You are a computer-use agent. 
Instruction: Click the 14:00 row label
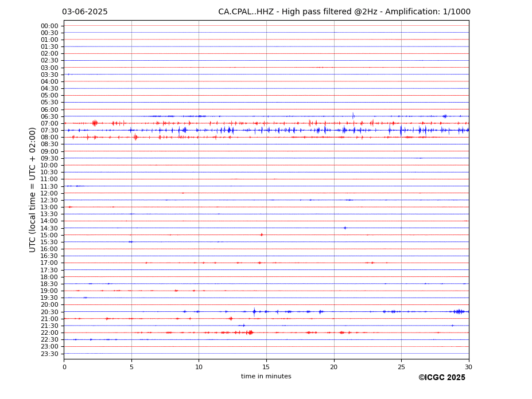[x=49, y=221]
